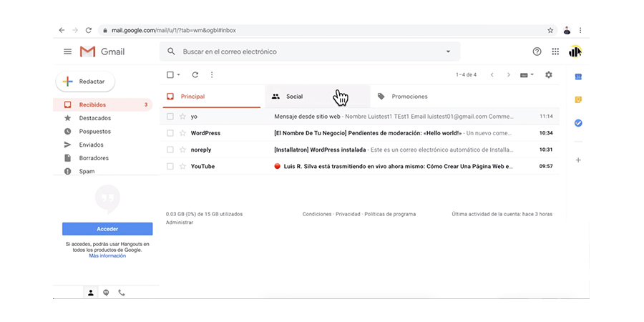The height and width of the screenshot is (322, 644).
Task: Open Chrome three-dot menu
Action: tap(580, 30)
